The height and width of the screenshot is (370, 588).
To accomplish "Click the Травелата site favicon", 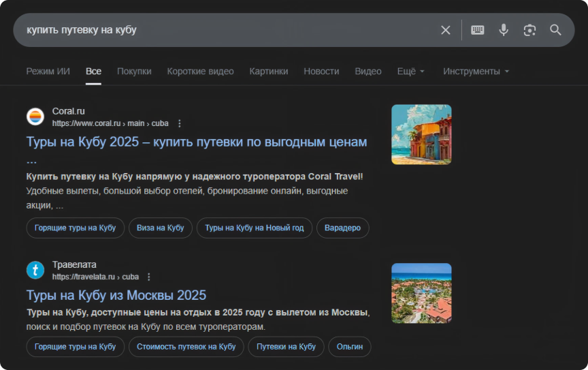I will (x=35, y=270).
